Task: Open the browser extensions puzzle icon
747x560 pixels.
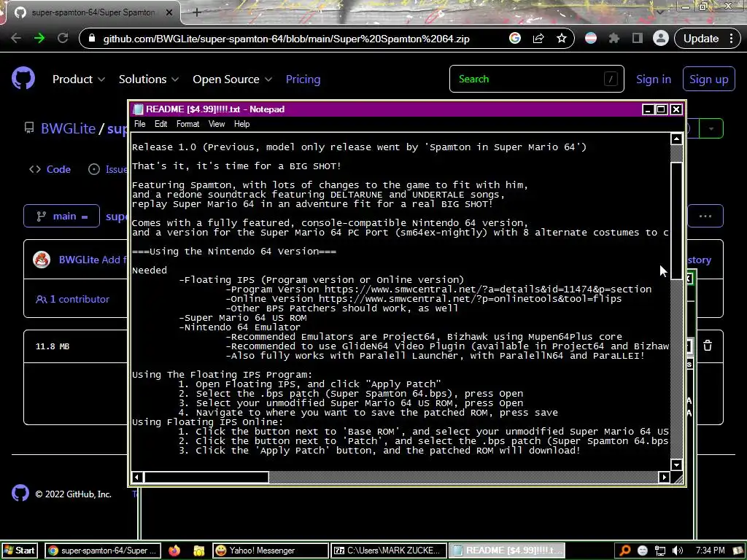Action: tap(614, 38)
